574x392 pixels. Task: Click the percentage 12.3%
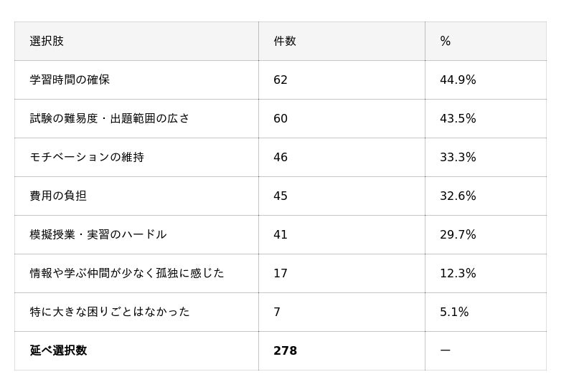458,274
